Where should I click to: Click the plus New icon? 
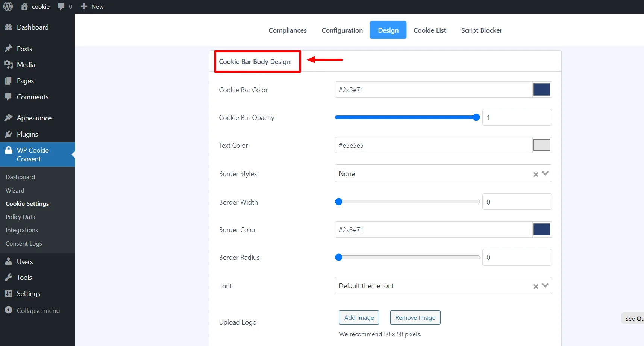pyautogui.click(x=84, y=6)
